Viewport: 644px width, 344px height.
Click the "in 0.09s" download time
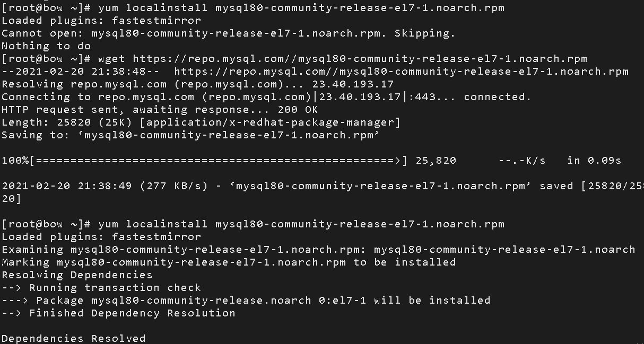click(594, 161)
